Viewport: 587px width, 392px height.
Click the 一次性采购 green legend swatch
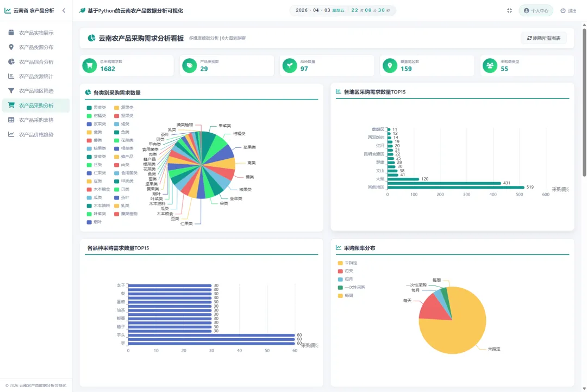click(x=340, y=288)
